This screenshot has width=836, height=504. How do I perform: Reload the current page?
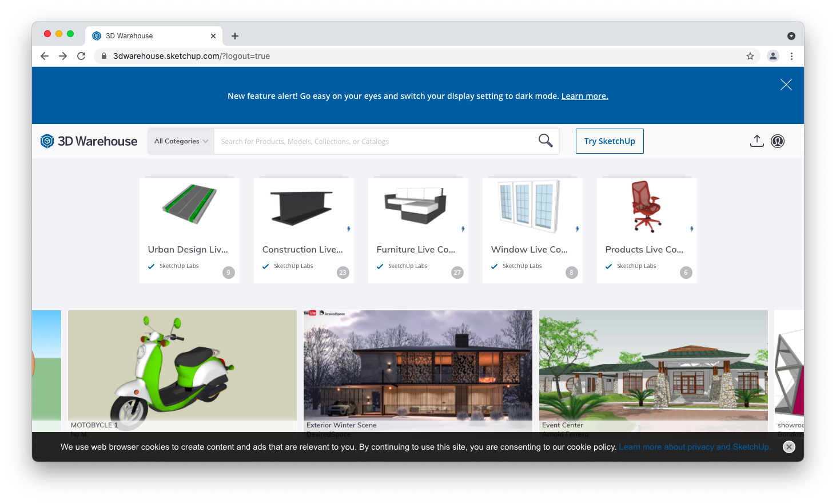(81, 56)
